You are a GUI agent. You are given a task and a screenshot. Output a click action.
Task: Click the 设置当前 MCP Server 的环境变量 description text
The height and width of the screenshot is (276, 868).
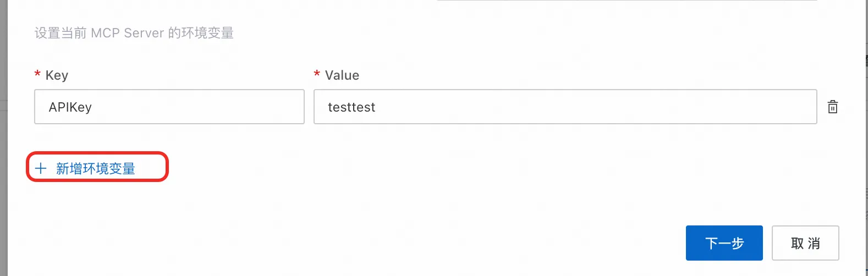[x=134, y=33]
